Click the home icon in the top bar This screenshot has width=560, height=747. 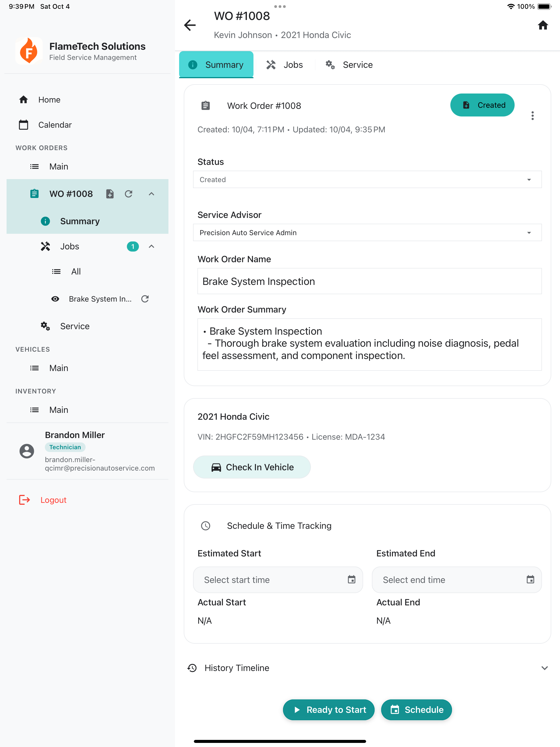(543, 25)
